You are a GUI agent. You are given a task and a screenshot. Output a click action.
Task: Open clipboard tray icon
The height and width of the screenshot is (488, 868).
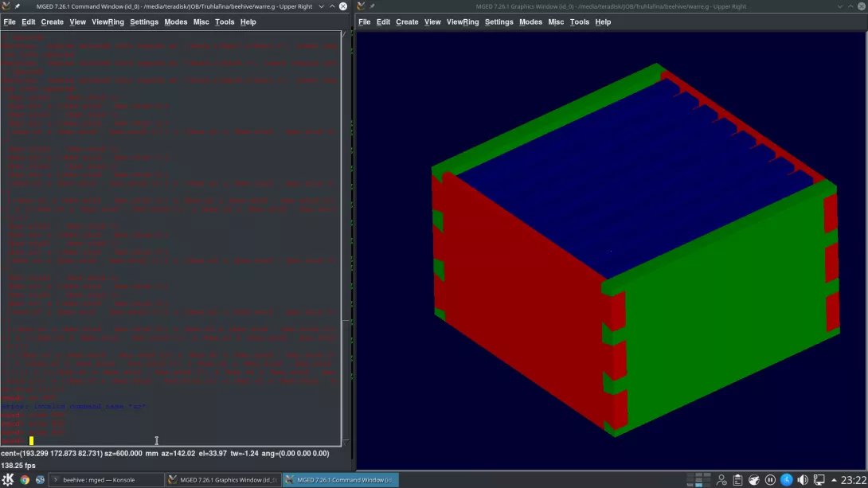737,480
